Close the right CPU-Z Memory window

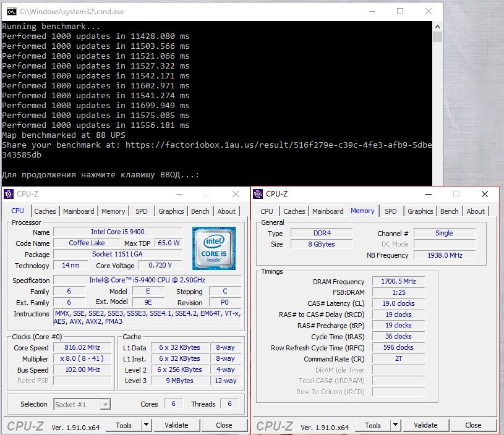point(485,194)
